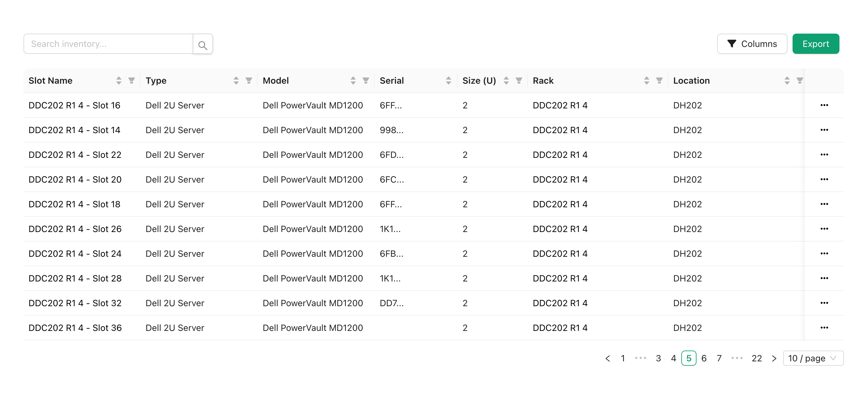This screenshot has width=868, height=400.
Task: Open the Model column filter icon
Action: click(x=366, y=81)
